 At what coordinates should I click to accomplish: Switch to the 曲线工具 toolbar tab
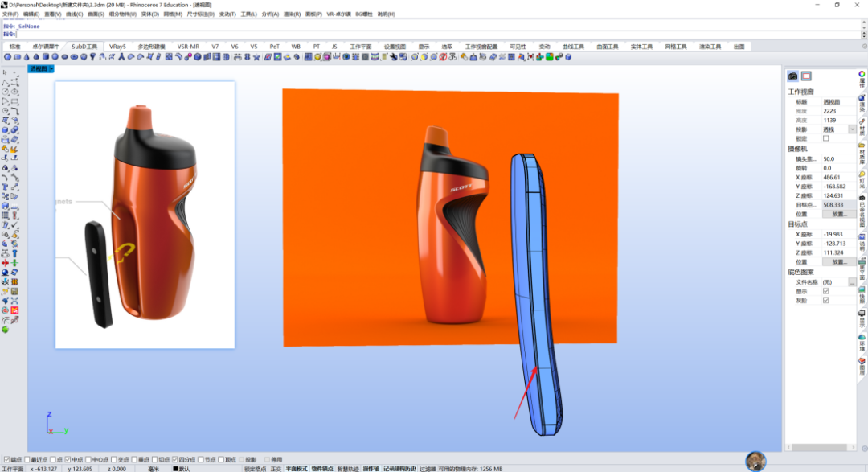(x=573, y=47)
